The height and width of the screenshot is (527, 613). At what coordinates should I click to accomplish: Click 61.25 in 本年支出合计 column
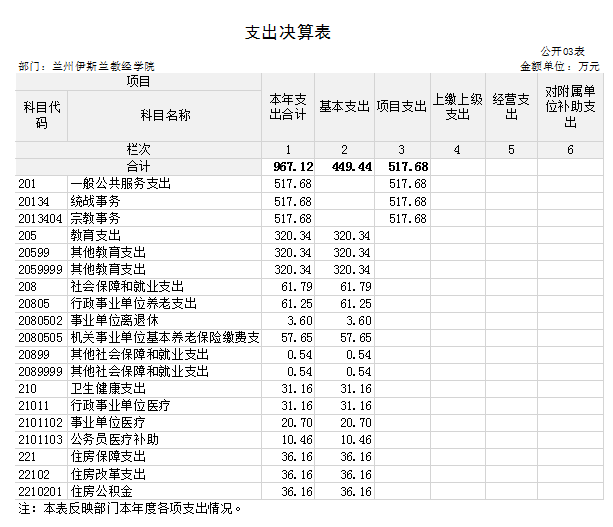pyautogui.click(x=297, y=304)
